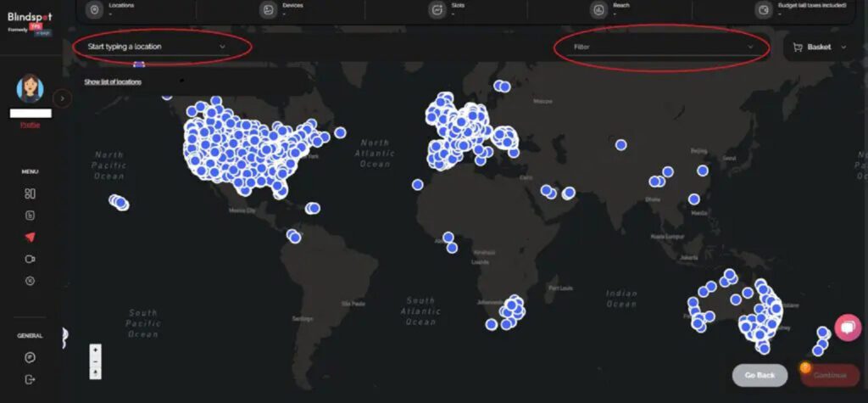
Task: Expand the sidebar with the arrow toggle
Action: coord(63,98)
